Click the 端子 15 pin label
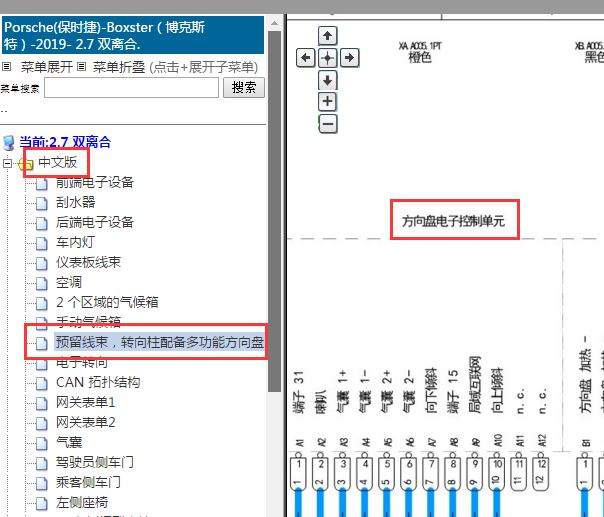Image resolution: width=604 pixels, height=517 pixels. 453,392
